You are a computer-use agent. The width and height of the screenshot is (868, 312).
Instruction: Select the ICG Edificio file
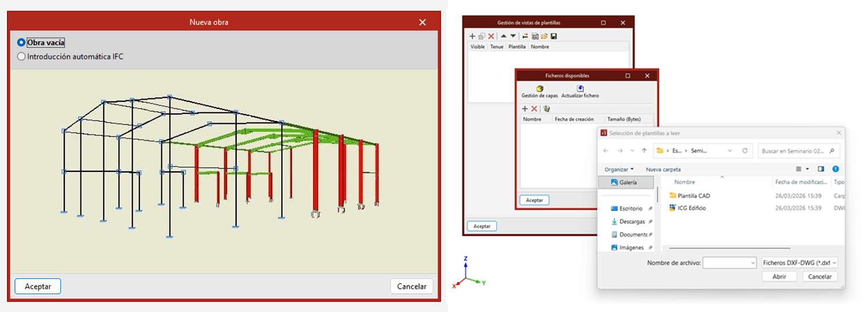(692, 208)
